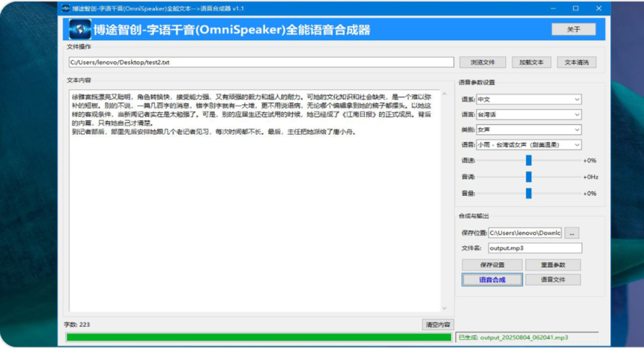Click the green progress bar
The image size is (644, 348).
coord(259,337)
